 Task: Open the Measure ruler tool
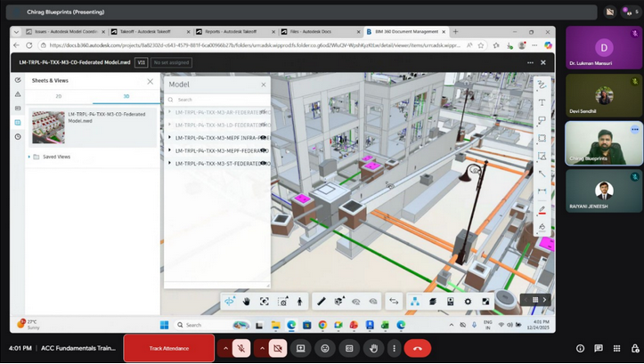coord(322,302)
